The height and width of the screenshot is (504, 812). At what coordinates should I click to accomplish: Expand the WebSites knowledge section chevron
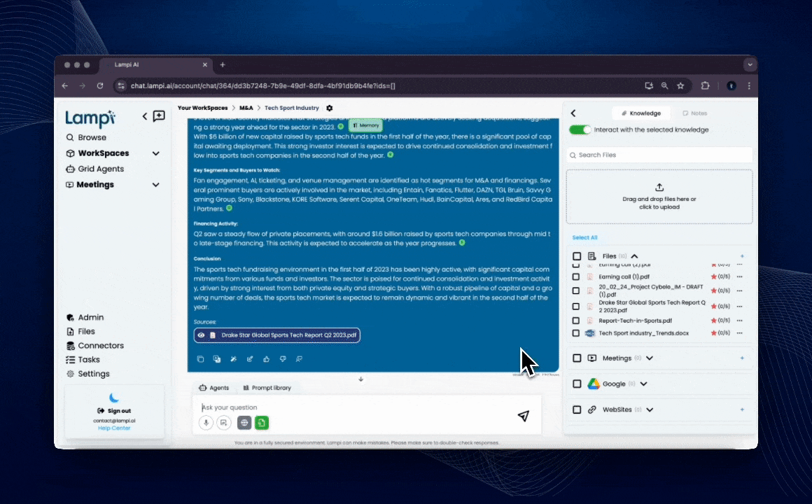point(650,409)
